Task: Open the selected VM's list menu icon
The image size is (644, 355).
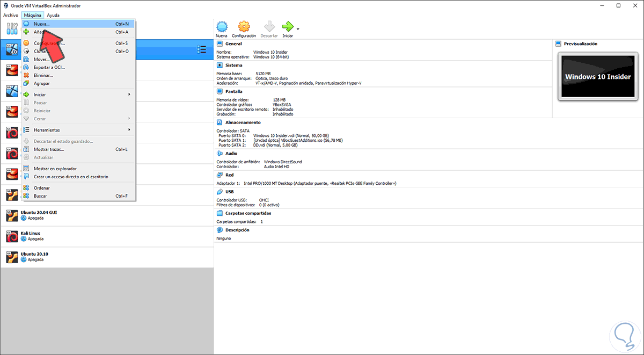Action: [202, 49]
